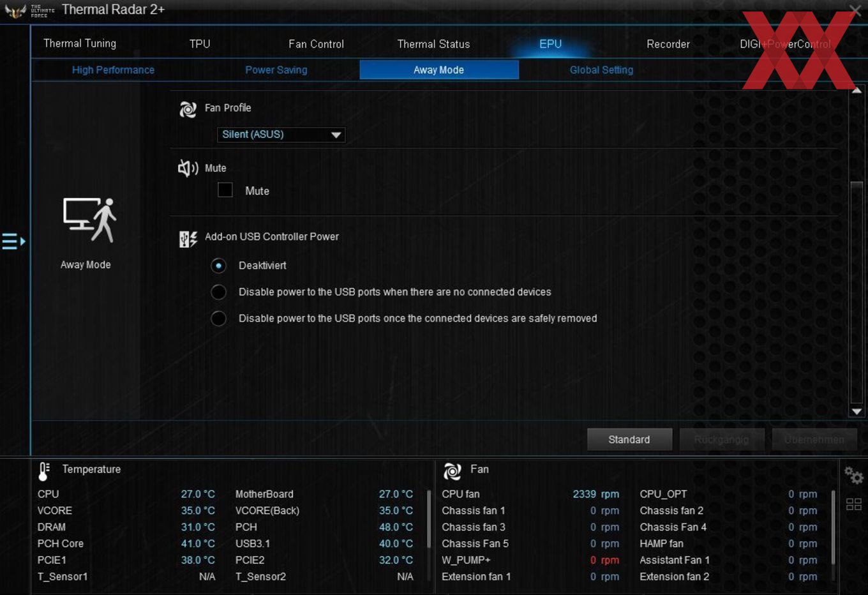Click the Temperature list scrollbar
Screen dimensions: 868x595
[428, 519]
